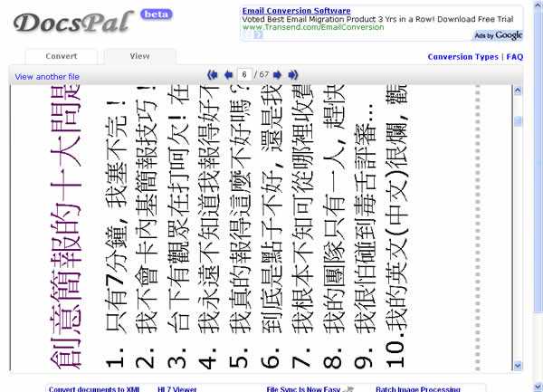Viewport: 543px width, 392px height.
Task: Go to the previous document page
Action: [x=228, y=74]
